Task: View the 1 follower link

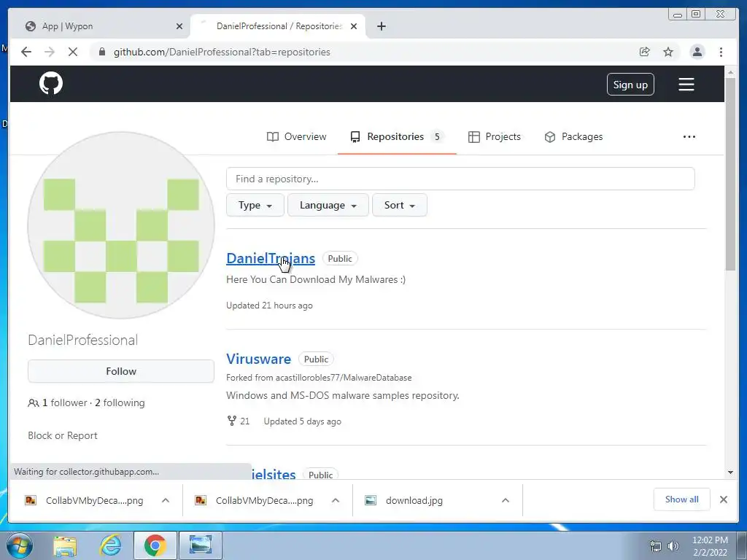Action: point(65,402)
